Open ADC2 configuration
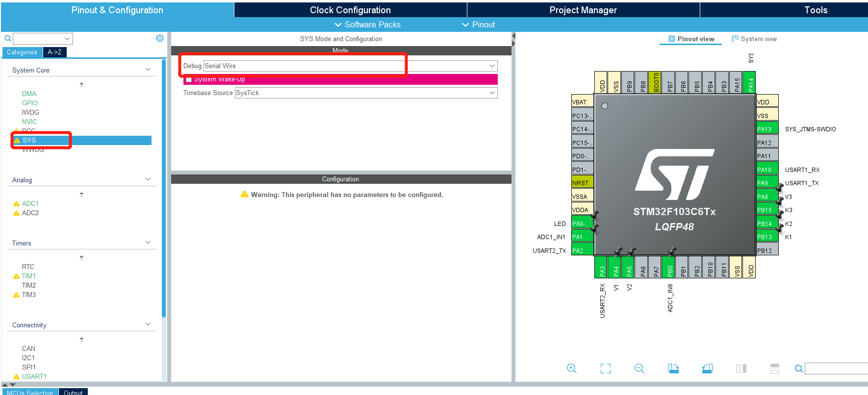This screenshot has width=868, height=395. pyautogui.click(x=30, y=213)
